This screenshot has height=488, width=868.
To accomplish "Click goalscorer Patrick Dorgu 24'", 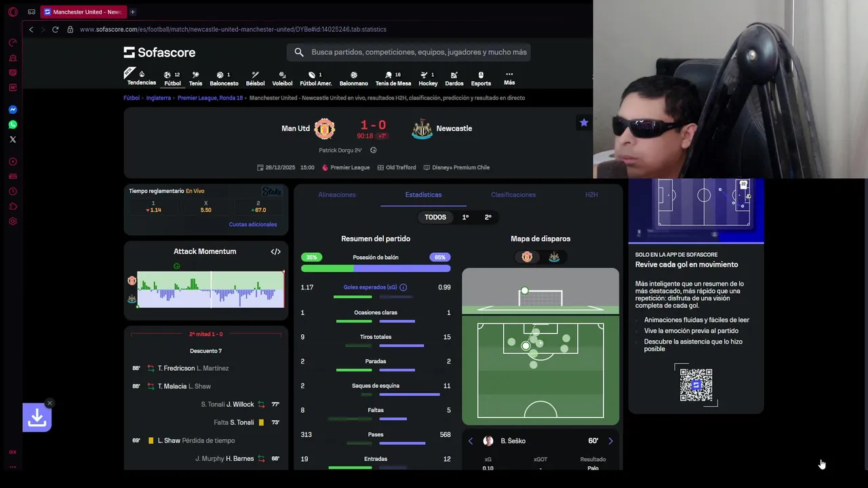I will [340, 150].
